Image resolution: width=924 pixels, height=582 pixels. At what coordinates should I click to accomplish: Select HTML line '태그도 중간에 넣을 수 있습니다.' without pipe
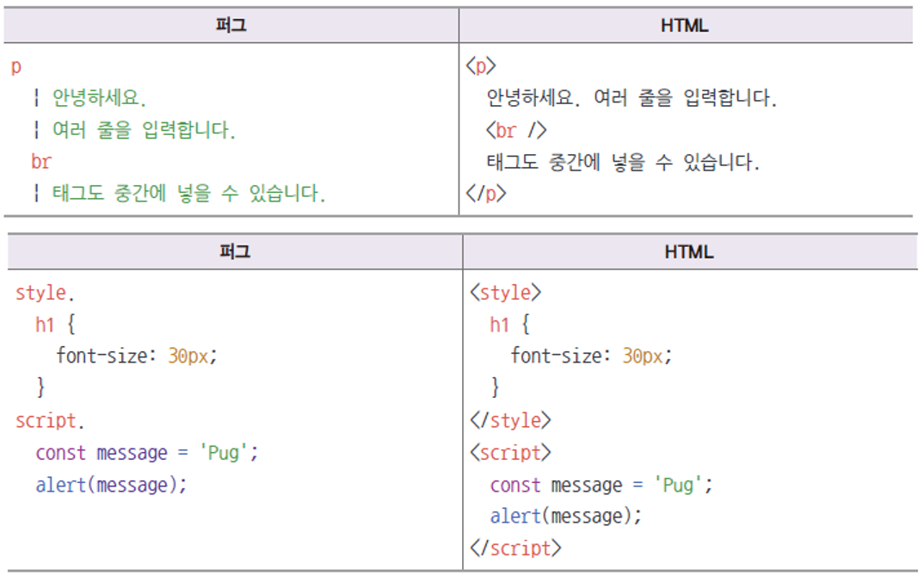pos(623,162)
